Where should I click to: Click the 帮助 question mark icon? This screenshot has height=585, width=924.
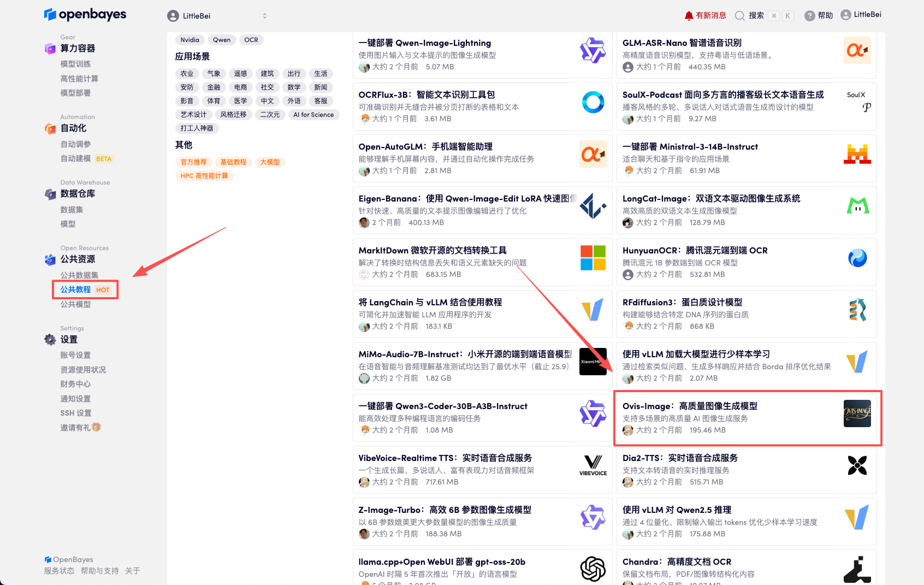coord(810,16)
